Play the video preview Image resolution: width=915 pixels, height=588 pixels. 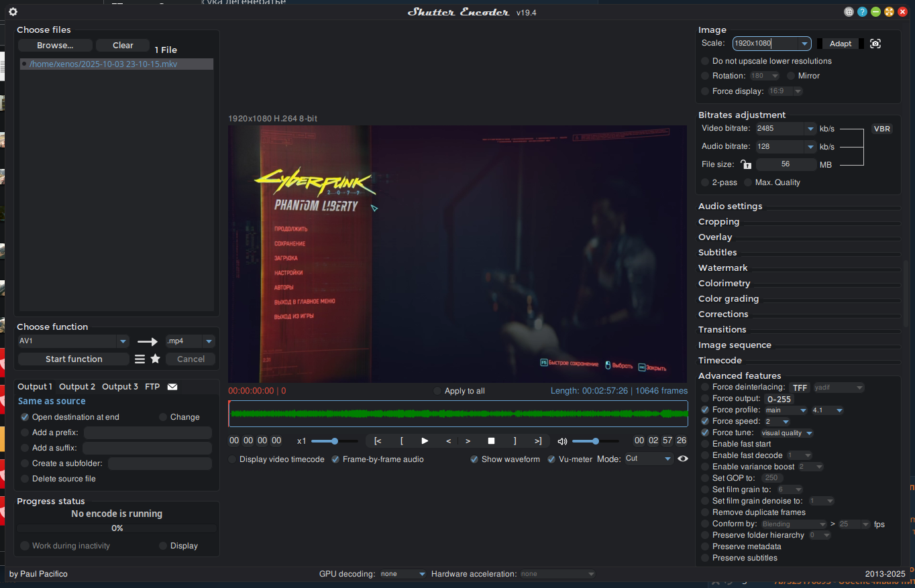[x=425, y=440]
